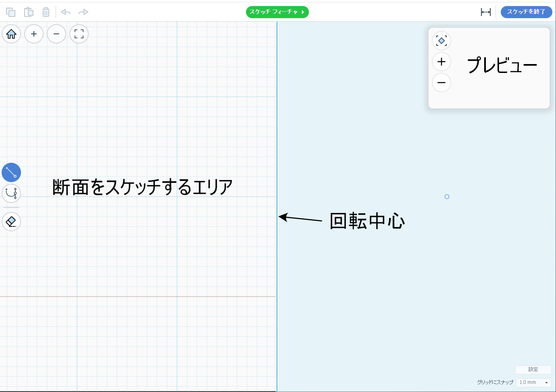Click the スケッチを終了 button
556x392 pixels.
tap(526, 12)
